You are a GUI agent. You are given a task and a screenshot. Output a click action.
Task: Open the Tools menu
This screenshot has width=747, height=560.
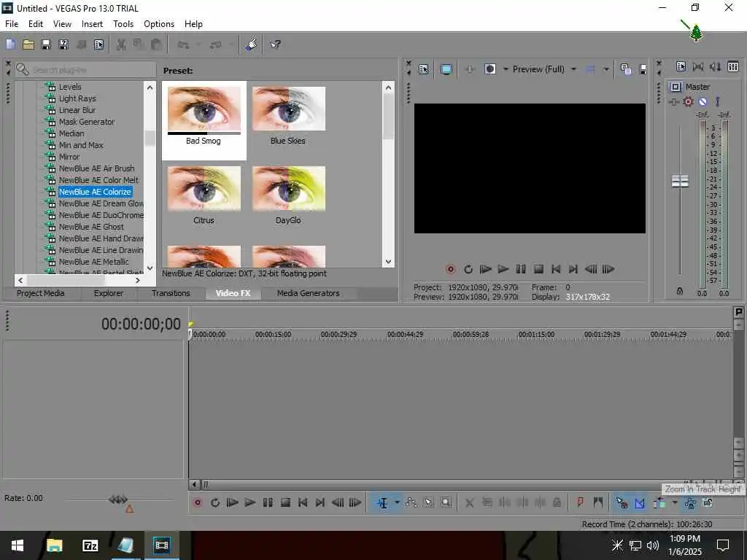[x=123, y=24]
